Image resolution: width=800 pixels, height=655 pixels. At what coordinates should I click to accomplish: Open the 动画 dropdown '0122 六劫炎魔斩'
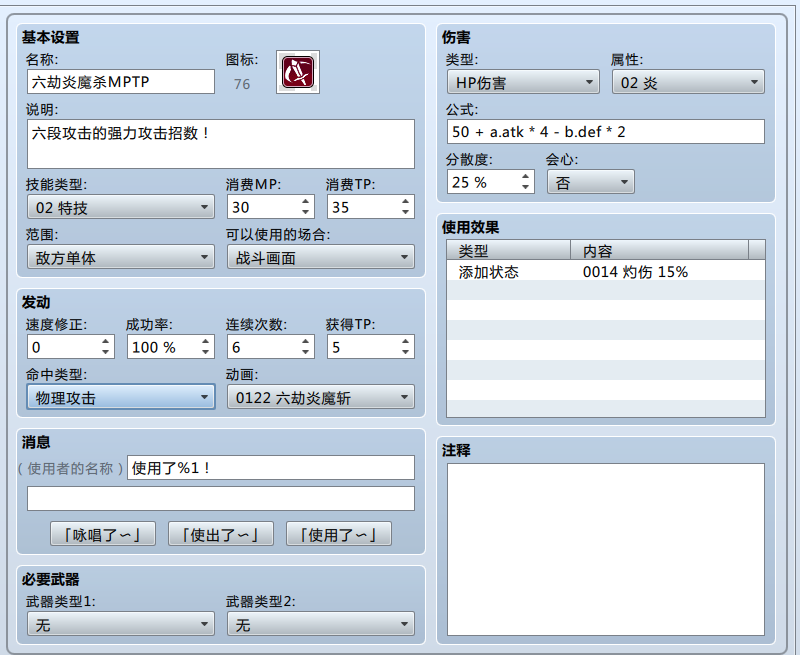(321, 397)
